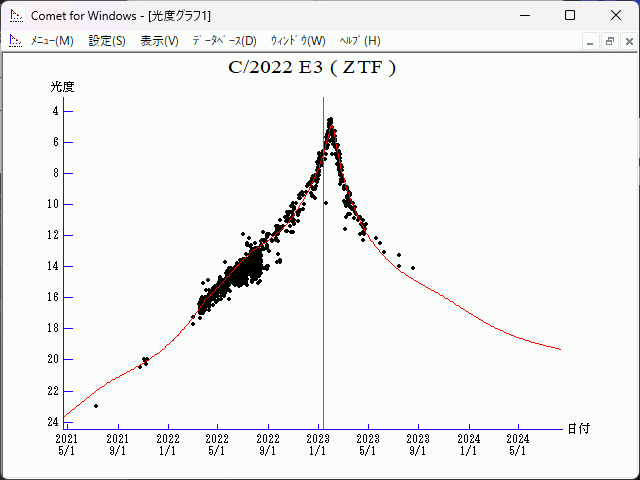This screenshot has height=480, width=640.
Task: Click the 2021 5/1 date label
Action: tap(67, 445)
